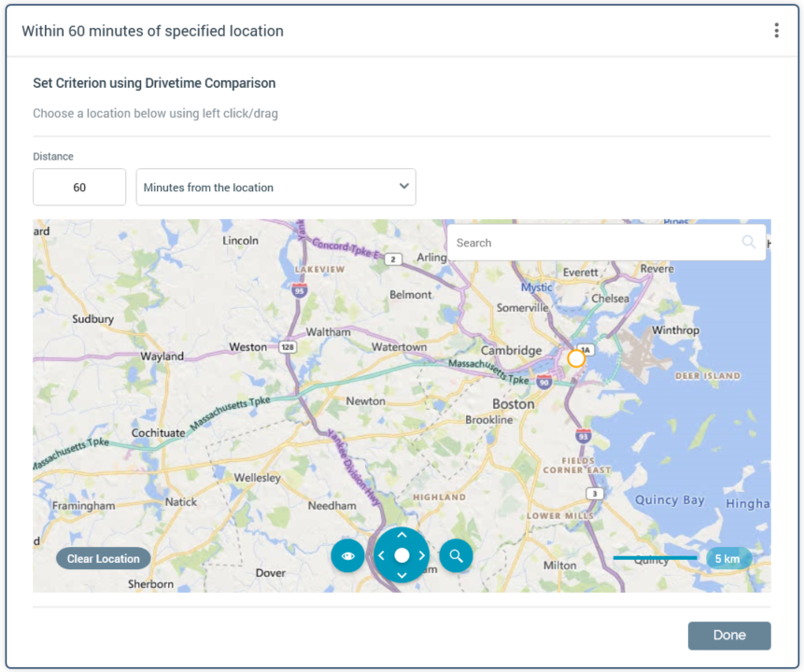Click the orange location marker on the map
804x672 pixels.
point(576,358)
